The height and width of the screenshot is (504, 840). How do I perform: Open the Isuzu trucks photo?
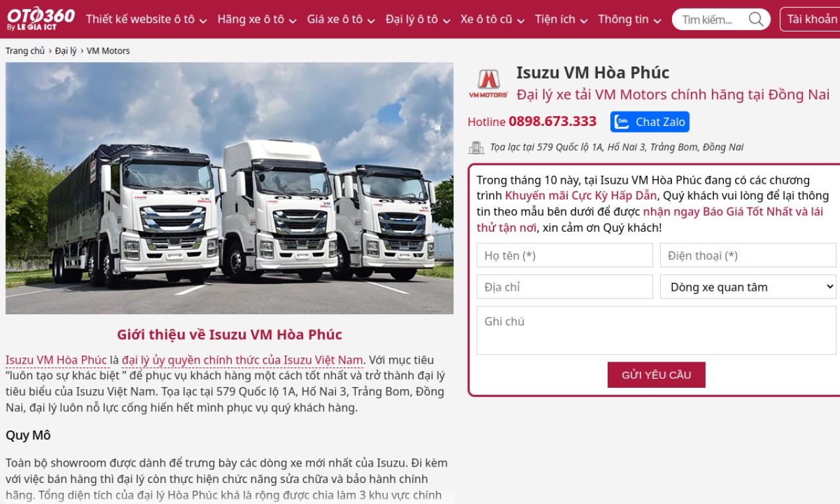(230, 188)
